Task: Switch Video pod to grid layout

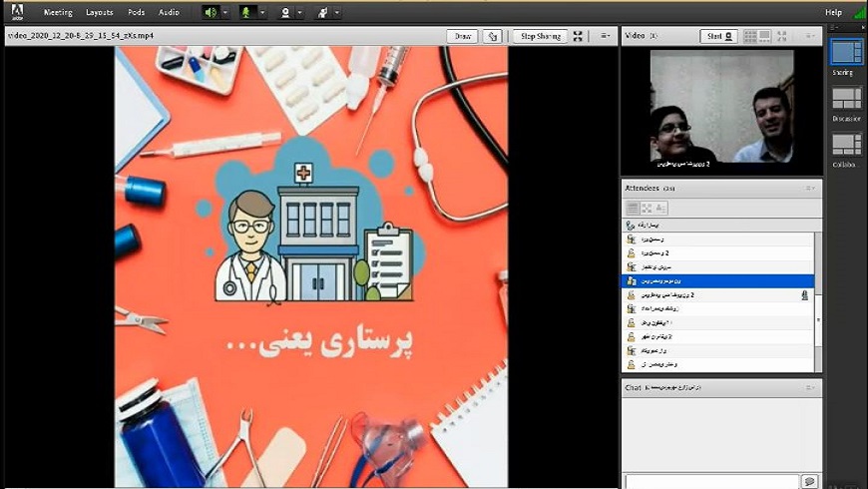Action: 750,36
